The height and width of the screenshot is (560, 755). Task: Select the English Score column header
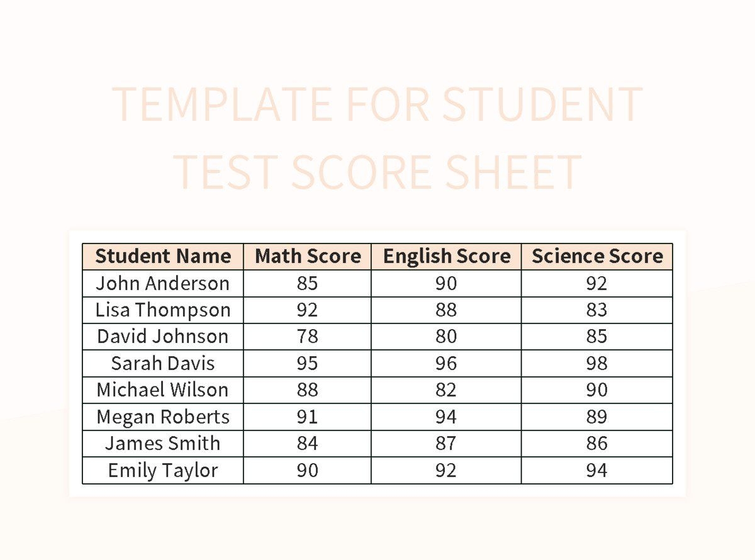coord(446,257)
